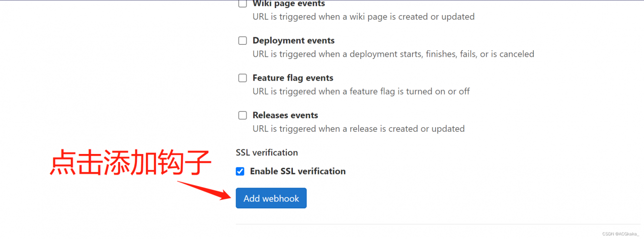Click the Enable SSL verification label
The height and width of the screenshot is (239, 644).
297,171
